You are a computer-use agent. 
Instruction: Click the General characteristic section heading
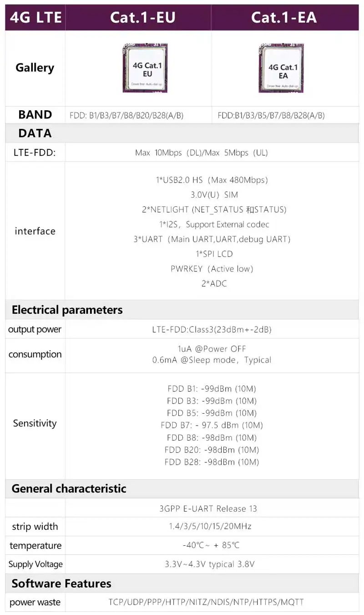69,489
